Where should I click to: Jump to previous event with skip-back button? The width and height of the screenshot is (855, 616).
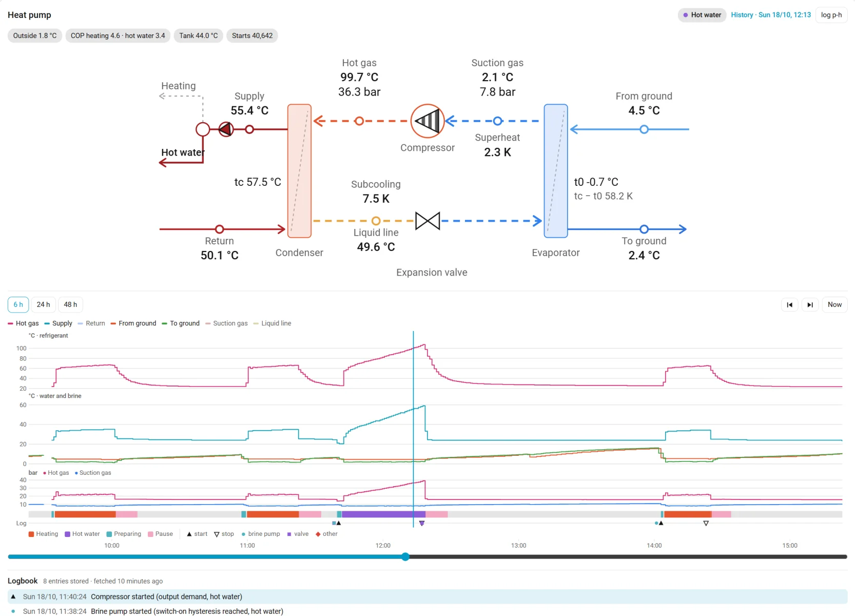[789, 304]
